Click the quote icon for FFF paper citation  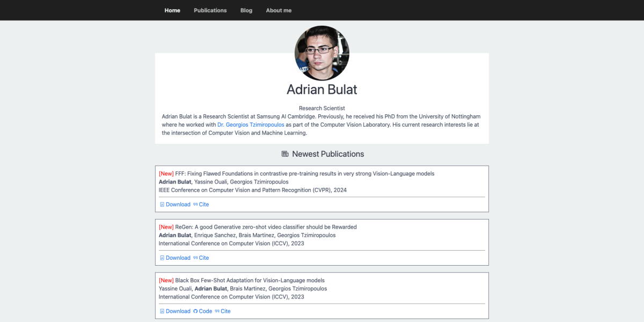pos(195,204)
